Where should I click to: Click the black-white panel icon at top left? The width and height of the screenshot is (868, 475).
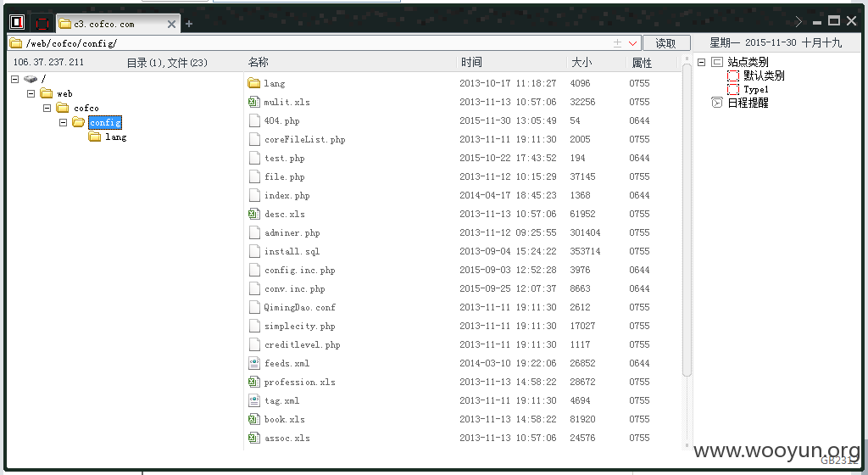coord(17,22)
